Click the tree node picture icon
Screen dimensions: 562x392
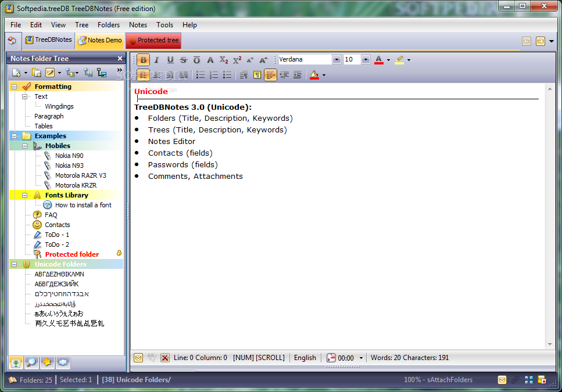(x=102, y=73)
